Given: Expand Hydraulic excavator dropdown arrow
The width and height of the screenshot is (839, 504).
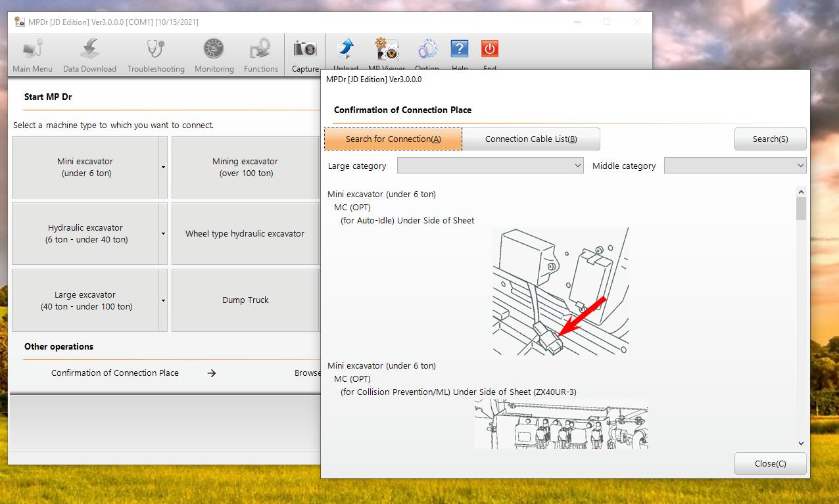Looking at the screenshot, I should (x=163, y=234).
